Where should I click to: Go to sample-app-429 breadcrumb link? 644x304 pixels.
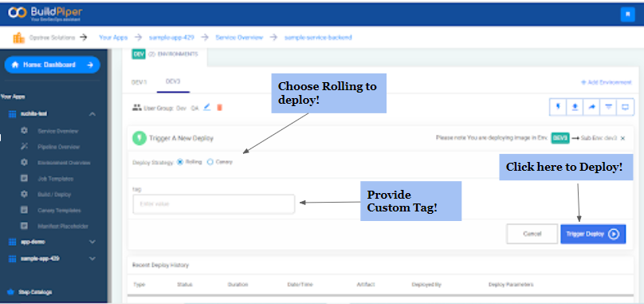pos(171,38)
